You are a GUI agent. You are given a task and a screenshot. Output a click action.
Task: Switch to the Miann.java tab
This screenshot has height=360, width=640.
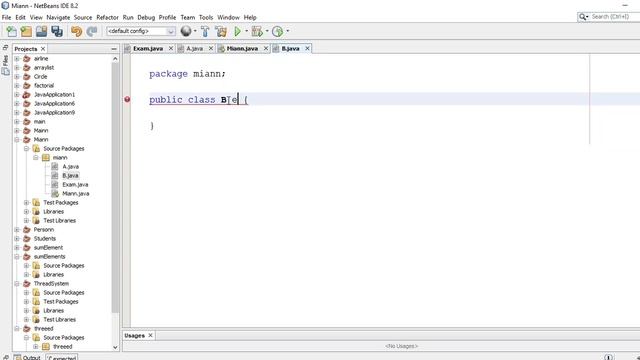pyautogui.click(x=242, y=49)
